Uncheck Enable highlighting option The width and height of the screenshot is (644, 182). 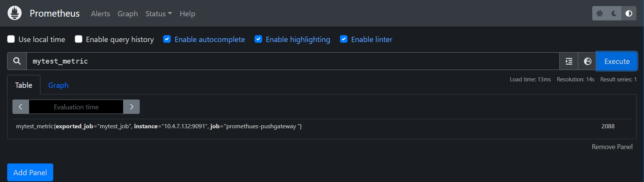(258, 39)
